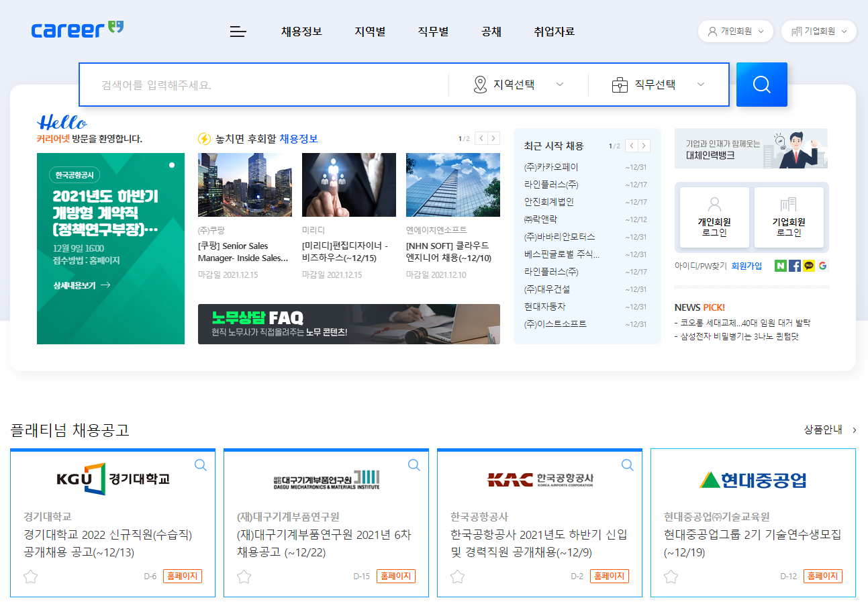Sign in with the Naver icon
This screenshot has width=868, height=602.
pyautogui.click(x=781, y=266)
